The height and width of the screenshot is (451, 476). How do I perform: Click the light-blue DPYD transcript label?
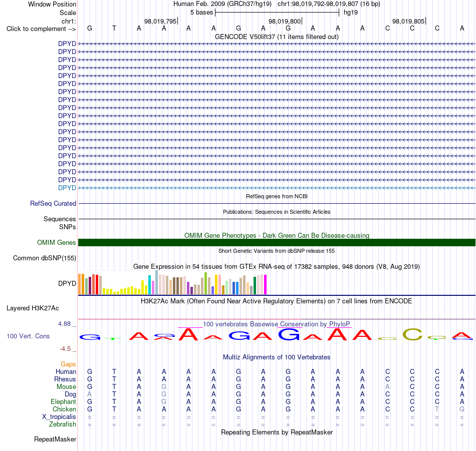(67, 188)
